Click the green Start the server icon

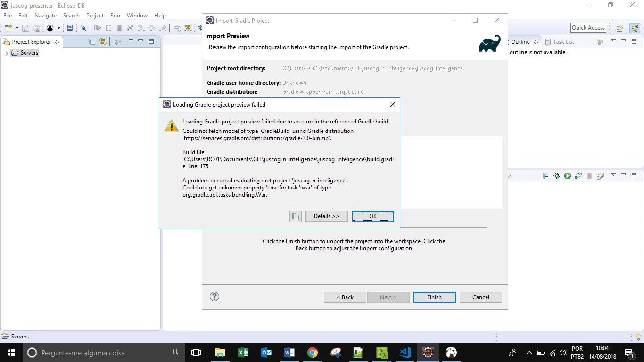[x=568, y=176]
